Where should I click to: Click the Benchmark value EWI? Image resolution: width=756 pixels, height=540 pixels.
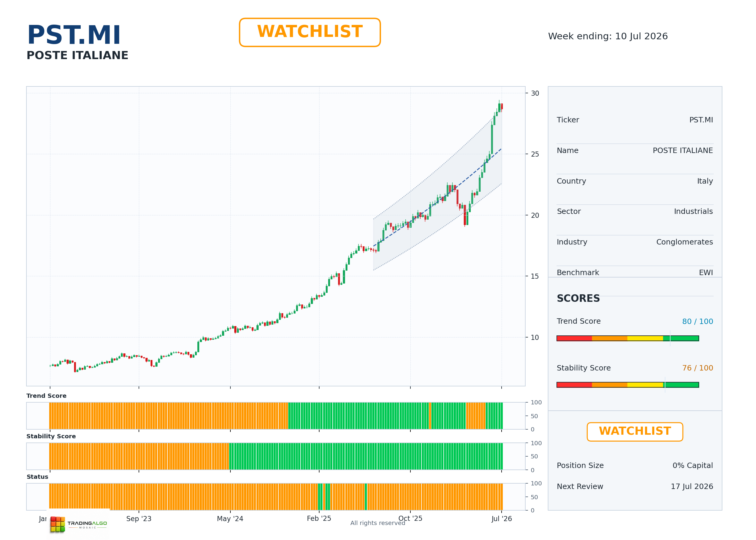706,273
